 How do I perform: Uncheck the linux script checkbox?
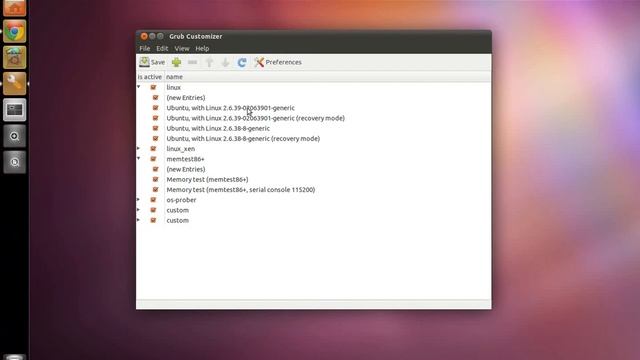(153, 87)
